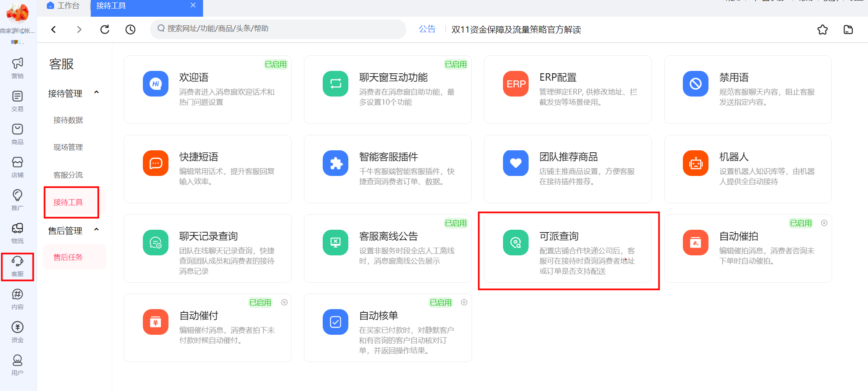
Task: Click the 快捷短语 orange chat icon
Action: tap(155, 163)
